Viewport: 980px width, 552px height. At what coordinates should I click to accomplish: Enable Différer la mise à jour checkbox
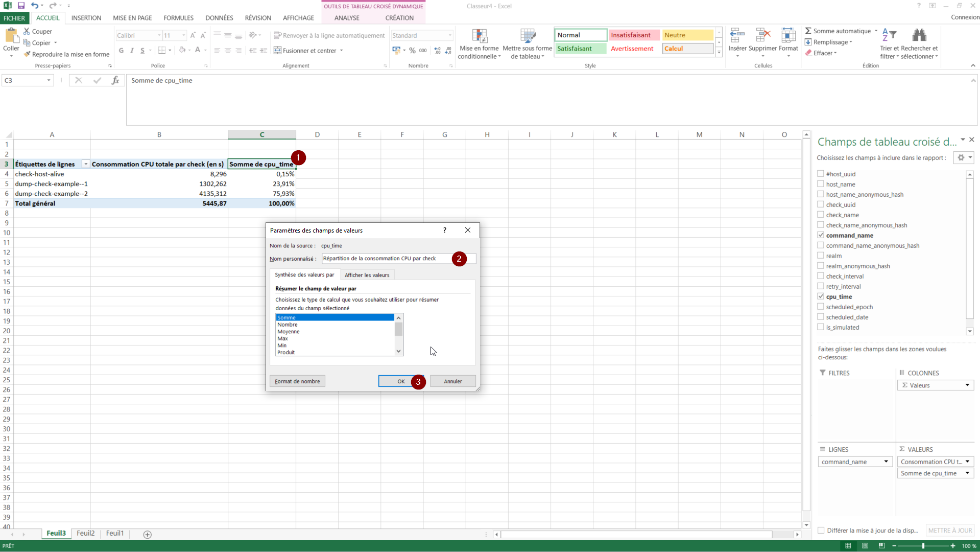(821, 531)
